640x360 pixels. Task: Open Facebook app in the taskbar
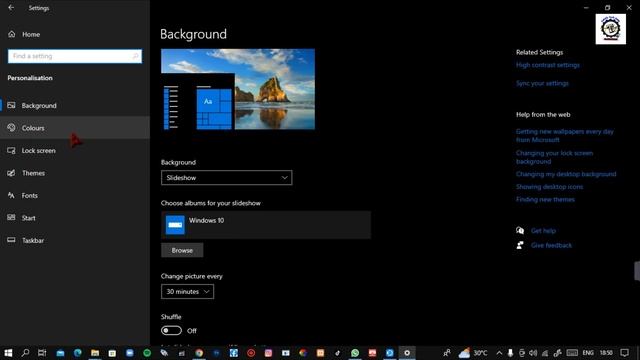tap(234, 353)
